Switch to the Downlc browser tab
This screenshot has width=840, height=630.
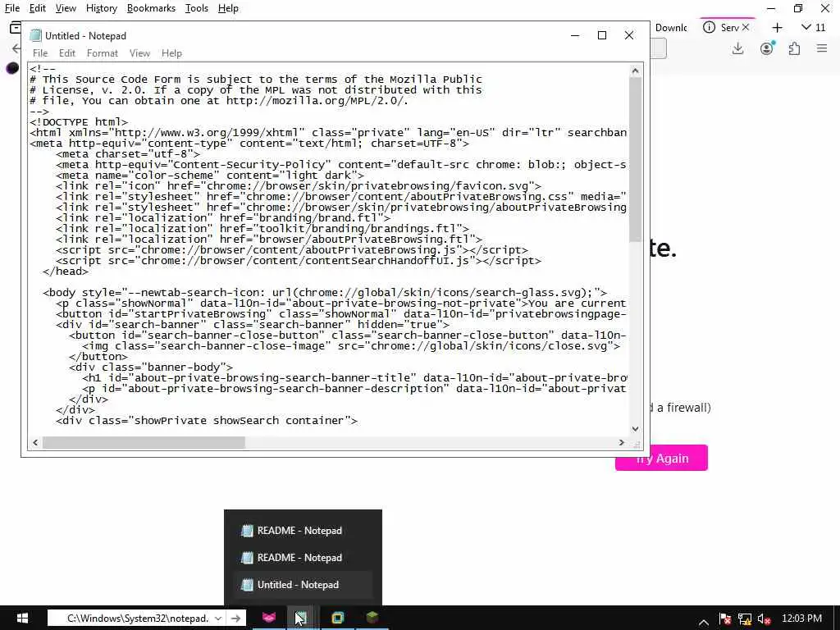tap(669, 27)
